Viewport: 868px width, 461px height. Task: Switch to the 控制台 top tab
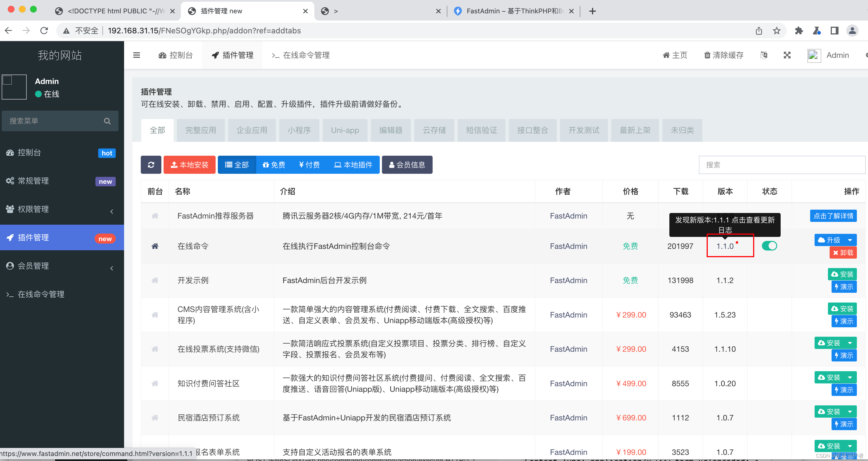(x=176, y=55)
